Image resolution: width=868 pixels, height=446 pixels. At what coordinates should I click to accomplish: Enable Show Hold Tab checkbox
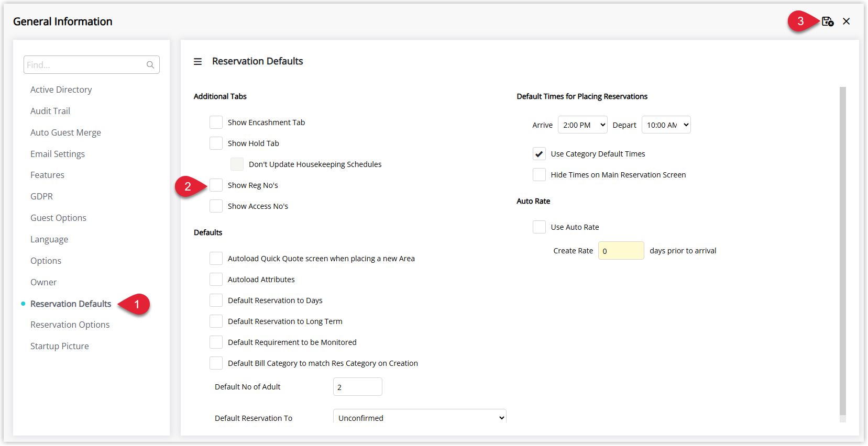(x=216, y=143)
